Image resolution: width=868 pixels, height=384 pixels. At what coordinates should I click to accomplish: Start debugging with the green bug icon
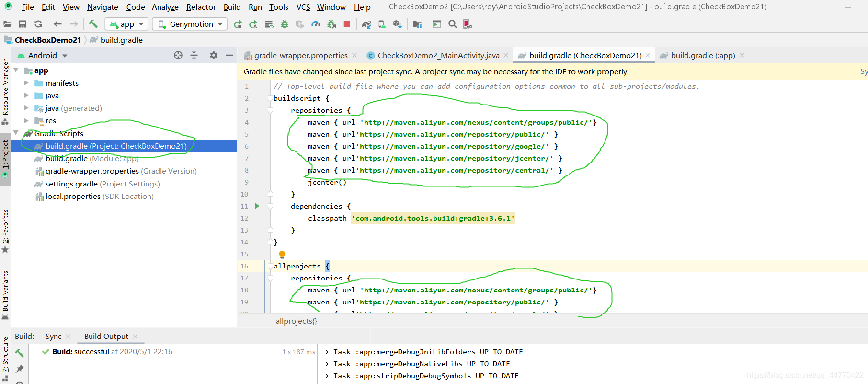click(x=285, y=24)
